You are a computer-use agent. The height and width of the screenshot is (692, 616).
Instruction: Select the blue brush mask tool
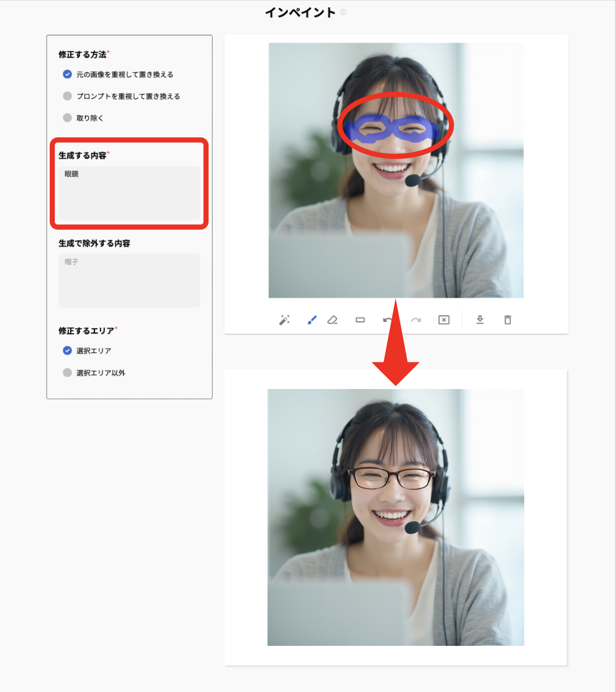[312, 320]
